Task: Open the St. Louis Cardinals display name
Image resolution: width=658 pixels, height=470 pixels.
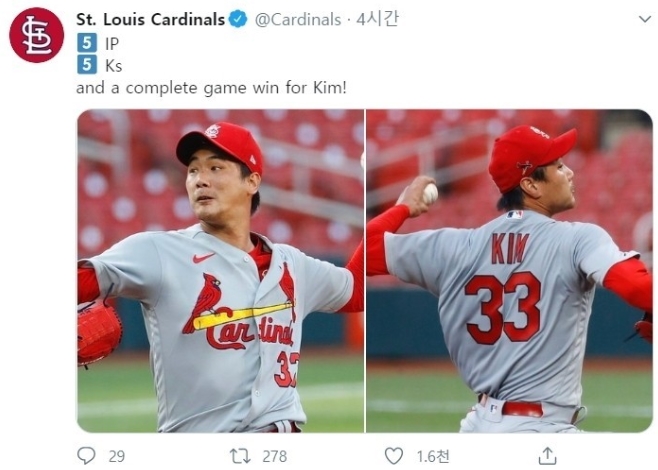Action: [151, 19]
